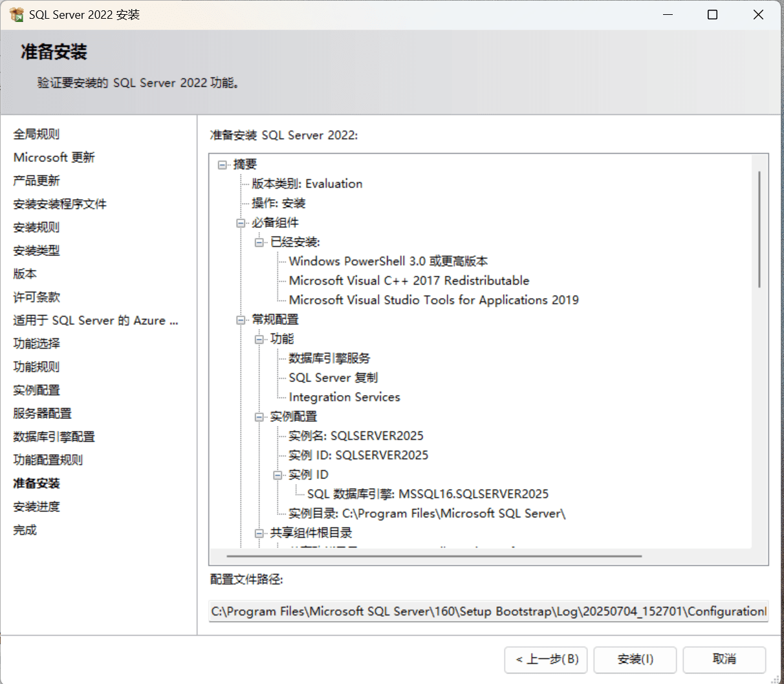
Task: Click the 上一步(B) back button
Action: [547, 659]
